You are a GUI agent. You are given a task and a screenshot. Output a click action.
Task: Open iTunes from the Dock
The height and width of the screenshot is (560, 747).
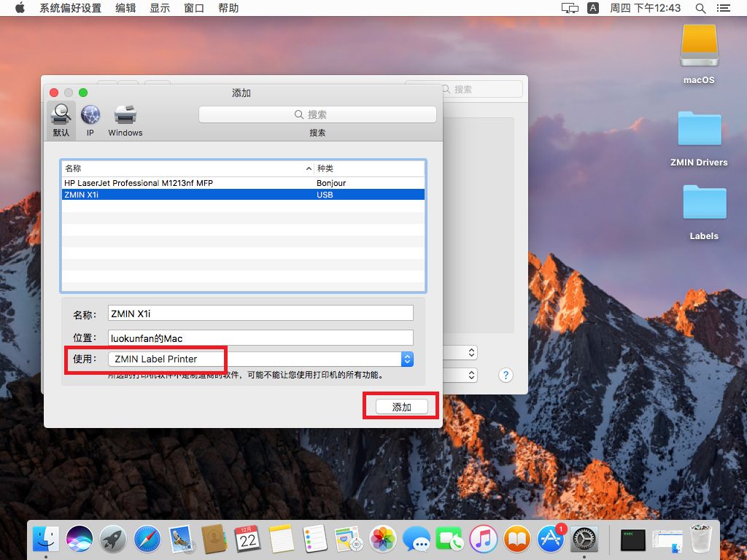(x=483, y=540)
